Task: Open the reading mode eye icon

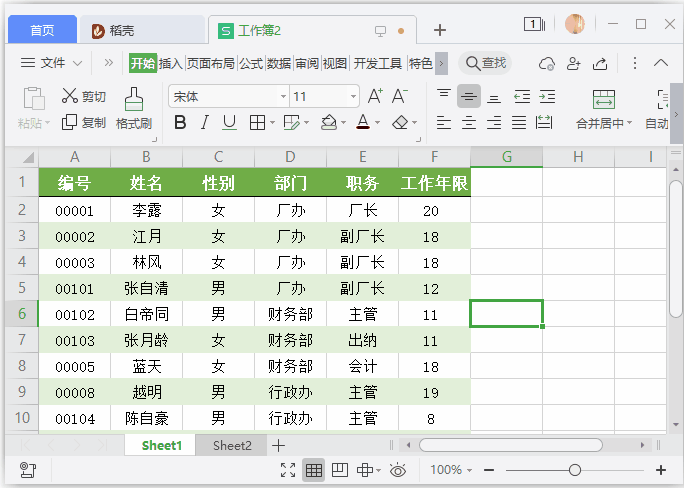Action: (x=398, y=470)
